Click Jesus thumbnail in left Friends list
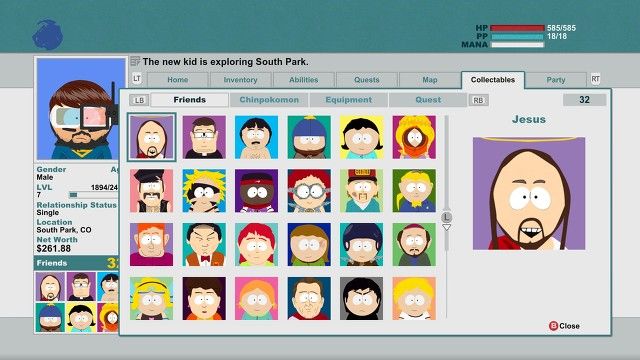640x360 pixels. coord(50,287)
